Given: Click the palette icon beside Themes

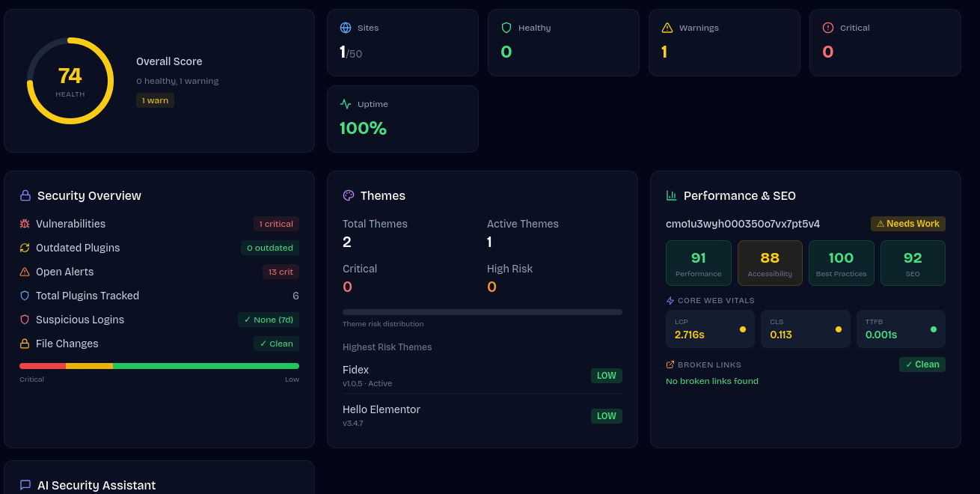Looking at the screenshot, I should (x=349, y=195).
